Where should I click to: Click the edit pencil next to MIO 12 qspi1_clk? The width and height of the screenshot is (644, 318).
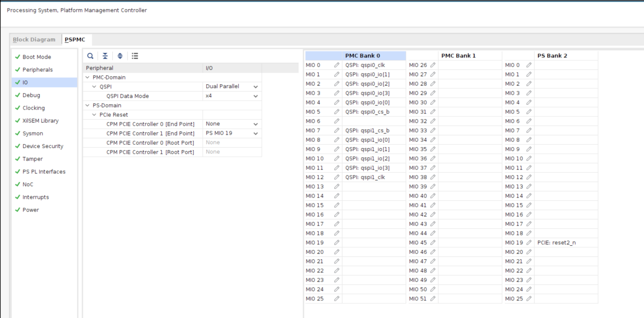point(336,177)
